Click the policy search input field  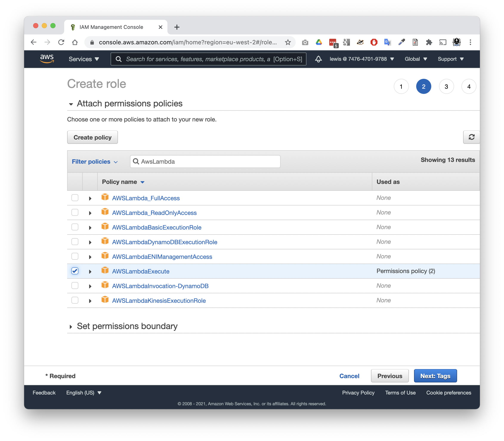(205, 161)
